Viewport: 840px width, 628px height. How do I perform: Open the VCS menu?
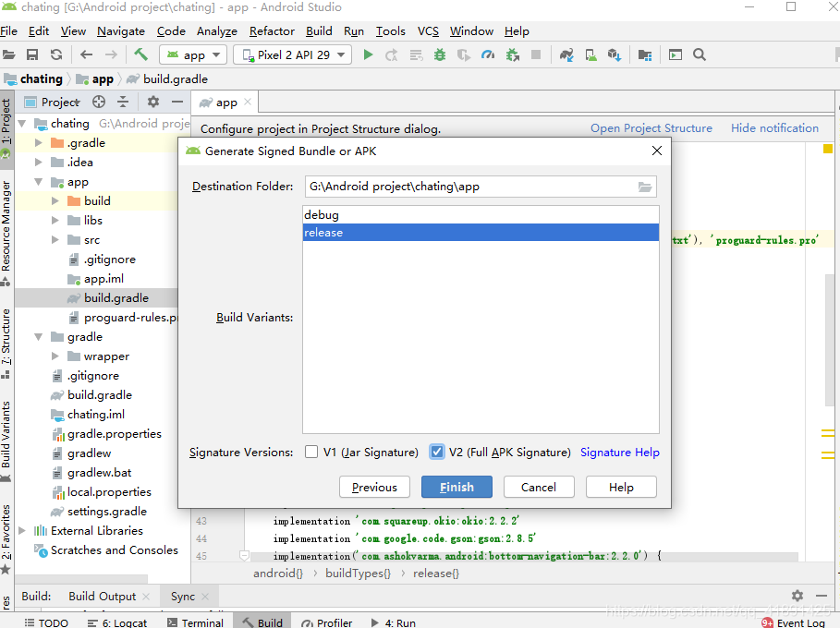(x=428, y=31)
